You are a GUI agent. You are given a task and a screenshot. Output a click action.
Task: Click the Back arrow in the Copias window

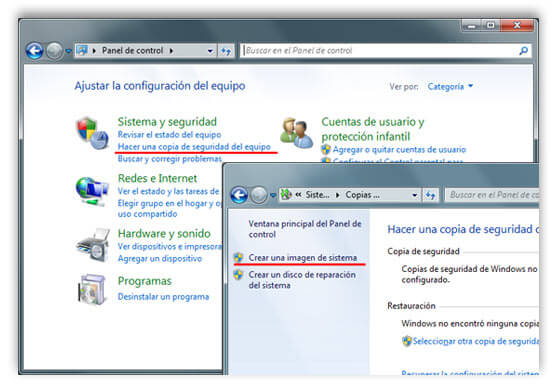pos(239,195)
